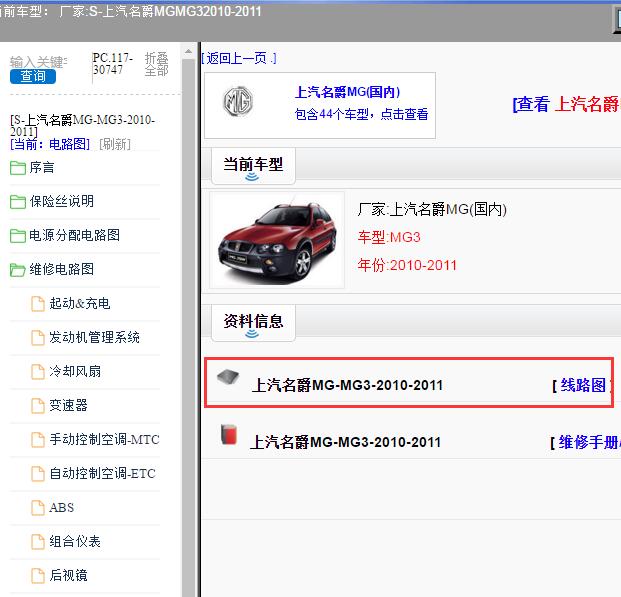Click the page icon next to 手动控制空调-MTC
The image size is (621, 597).
38,440
